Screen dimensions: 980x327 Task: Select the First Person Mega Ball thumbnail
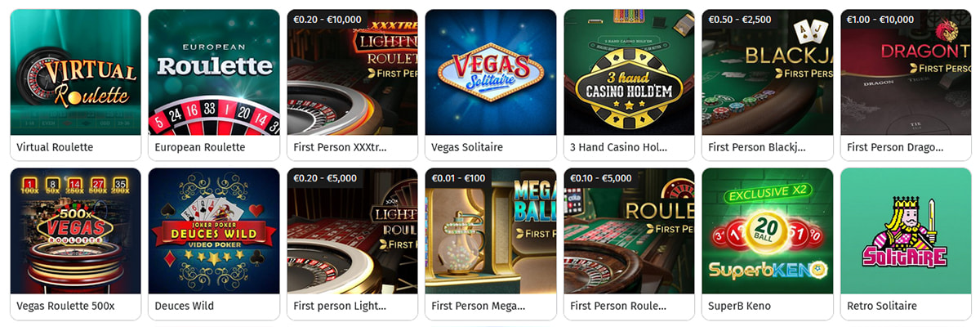click(x=491, y=231)
